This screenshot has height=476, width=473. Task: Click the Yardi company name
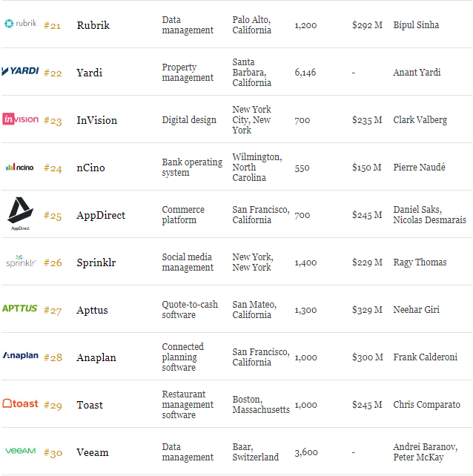tap(89, 73)
